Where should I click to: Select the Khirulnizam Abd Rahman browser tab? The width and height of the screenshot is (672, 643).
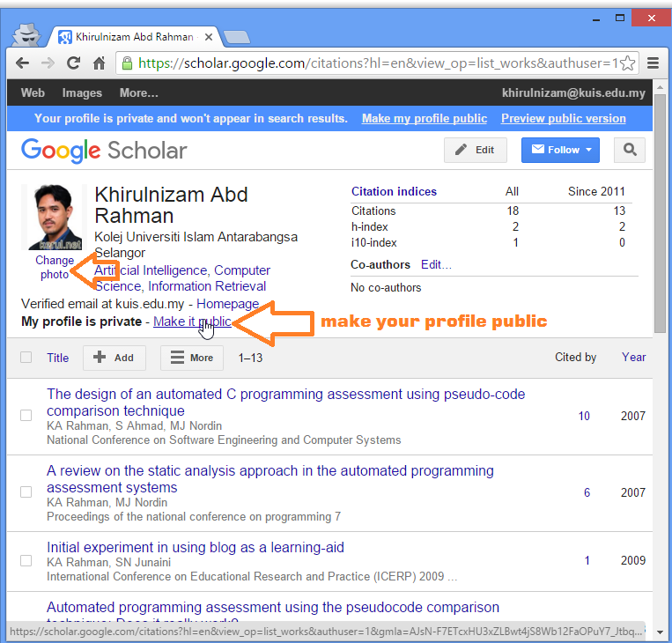pos(134,37)
